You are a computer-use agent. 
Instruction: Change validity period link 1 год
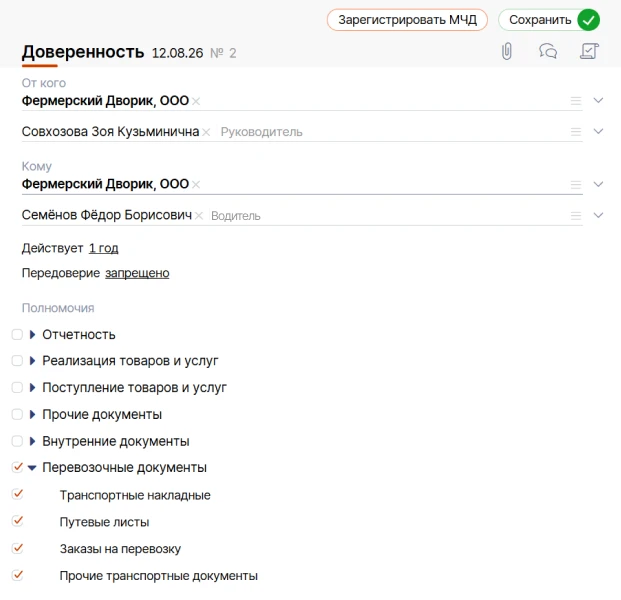(x=103, y=248)
